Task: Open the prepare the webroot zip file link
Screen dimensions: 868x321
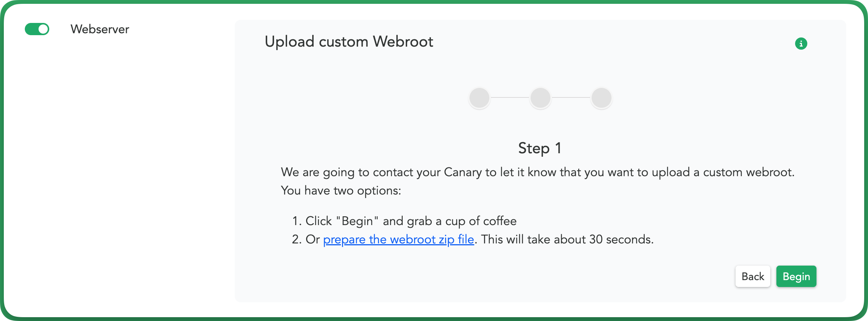Action: (x=399, y=240)
